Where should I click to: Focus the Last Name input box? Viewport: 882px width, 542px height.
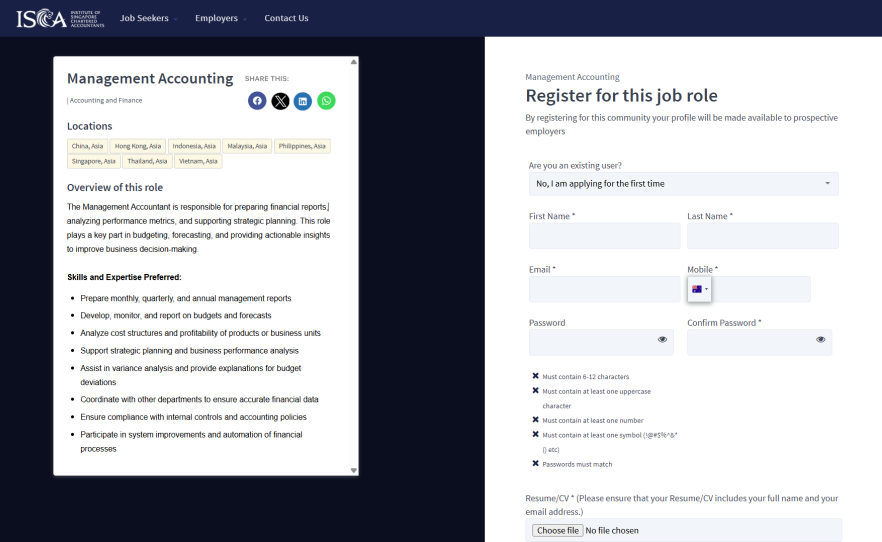762,236
